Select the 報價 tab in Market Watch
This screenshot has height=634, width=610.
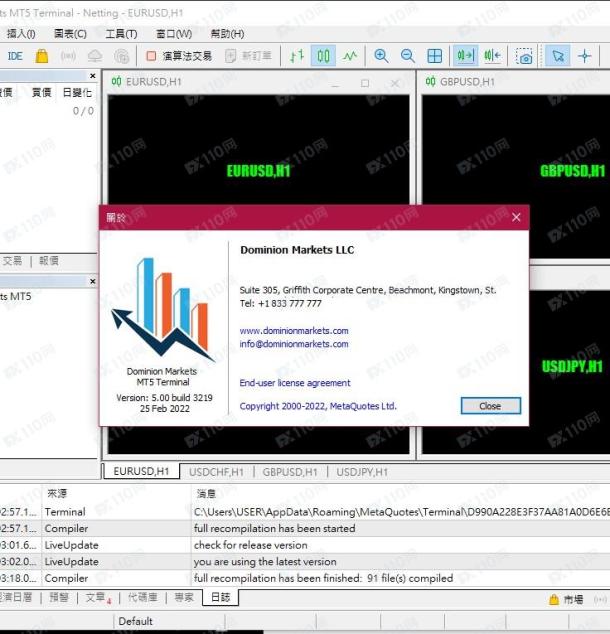(49, 261)
